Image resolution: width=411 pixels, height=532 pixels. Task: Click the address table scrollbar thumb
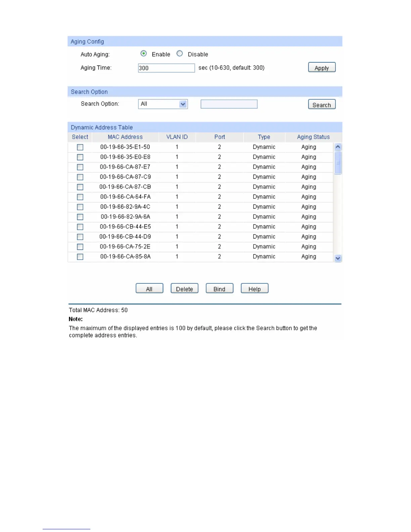point(338,163)
